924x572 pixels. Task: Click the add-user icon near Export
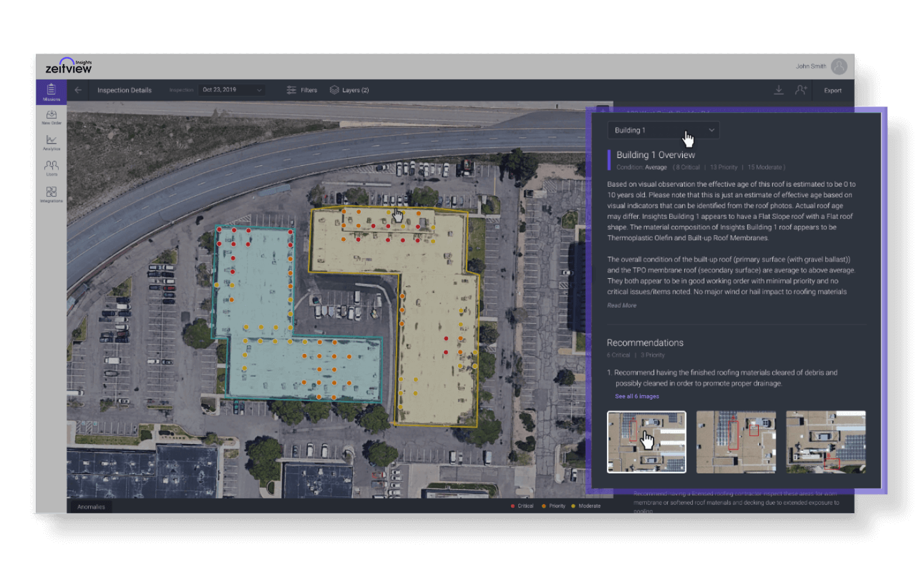click(801, 90)
